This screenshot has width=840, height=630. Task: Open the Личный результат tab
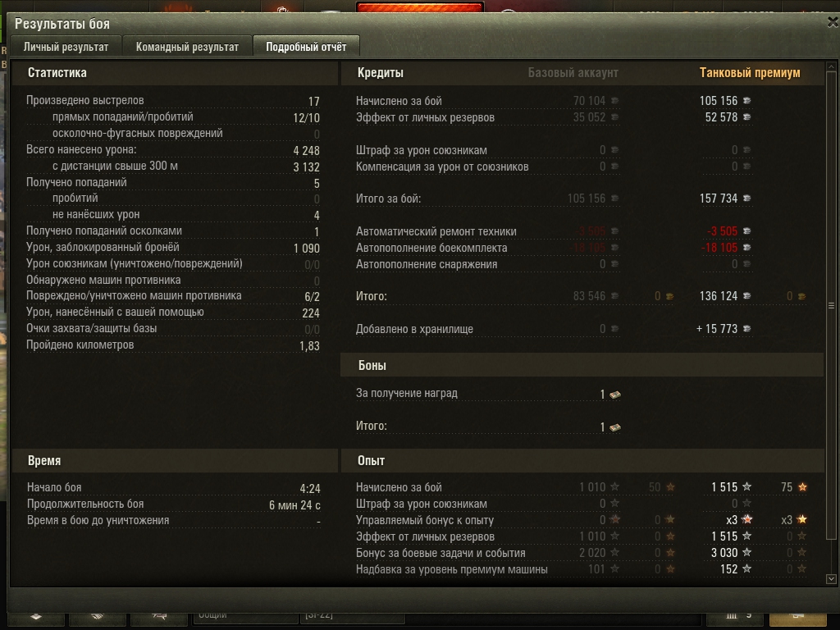point(66,47)
